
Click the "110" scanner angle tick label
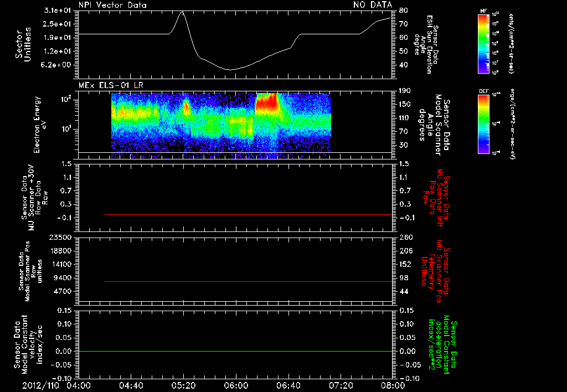405,118
